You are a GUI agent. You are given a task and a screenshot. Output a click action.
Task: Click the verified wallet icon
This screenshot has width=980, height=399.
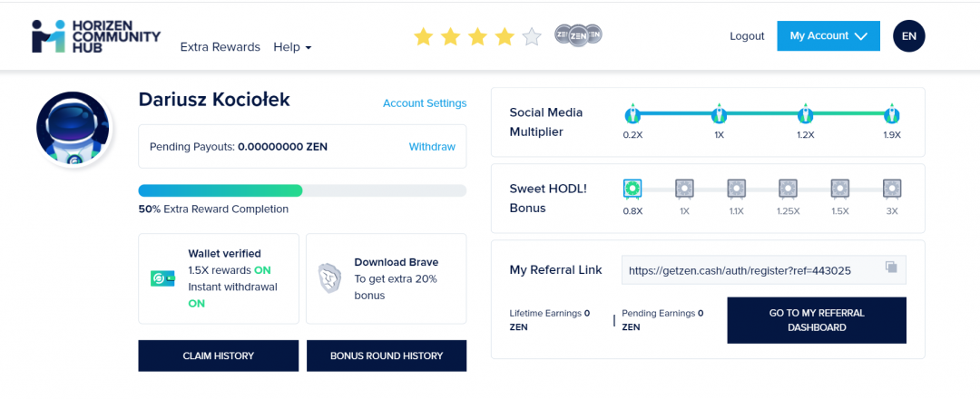pos(162,278)
